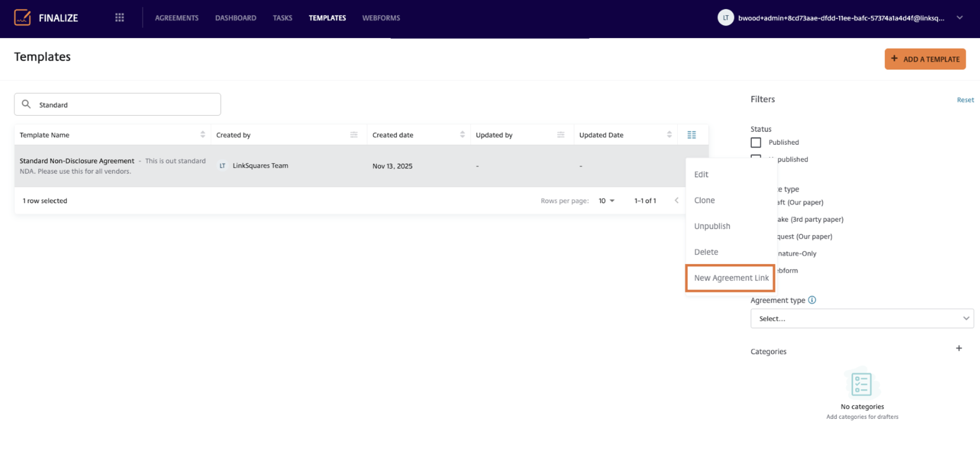The width and height of the screenshot is (980, 470).
Task: Open Rows per page dropdown
Action: pyautogui.click(x=606, y=201)
